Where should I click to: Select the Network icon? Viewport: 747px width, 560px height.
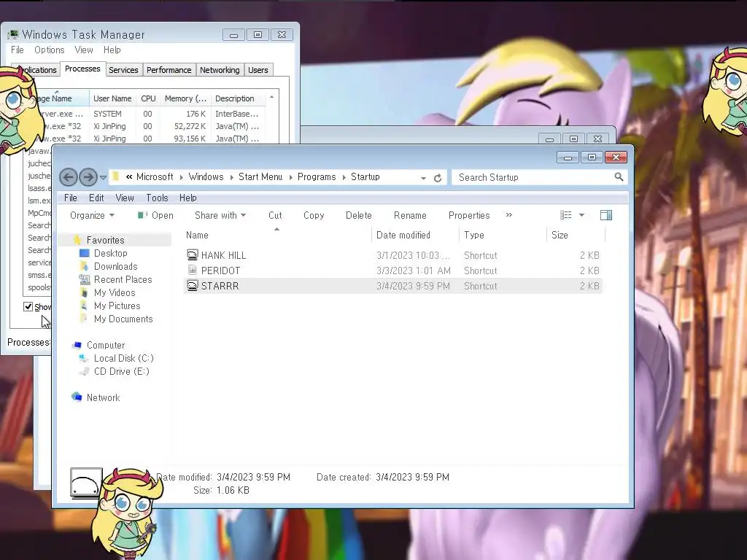[77, 397]
